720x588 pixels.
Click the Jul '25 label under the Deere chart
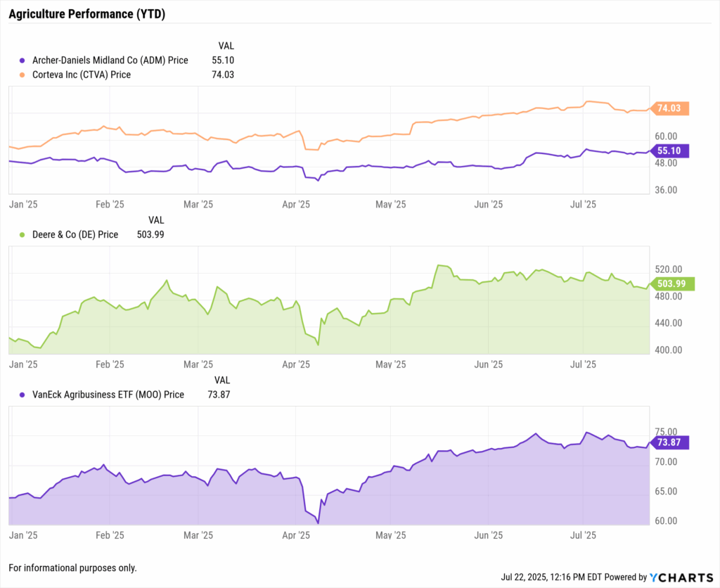(x=583, y=364)
